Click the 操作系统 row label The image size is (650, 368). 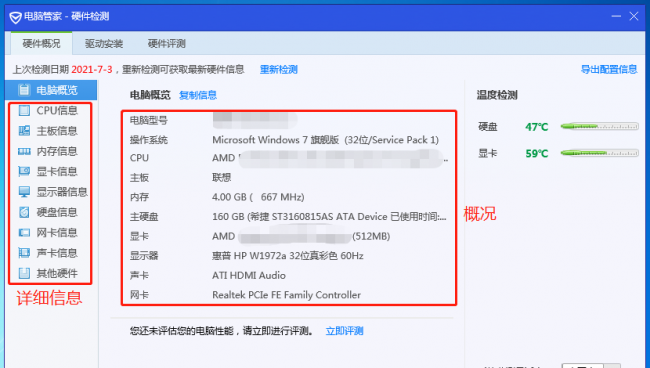149,140
